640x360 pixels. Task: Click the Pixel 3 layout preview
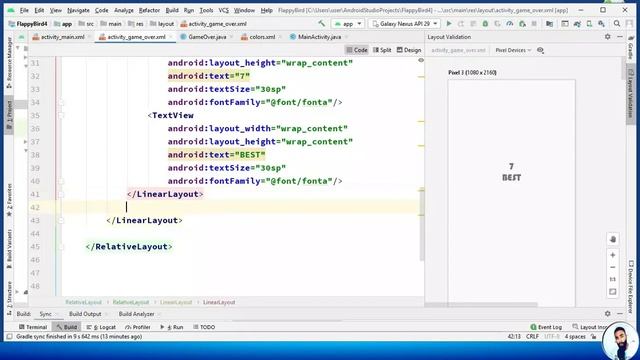tap(511, 192)
